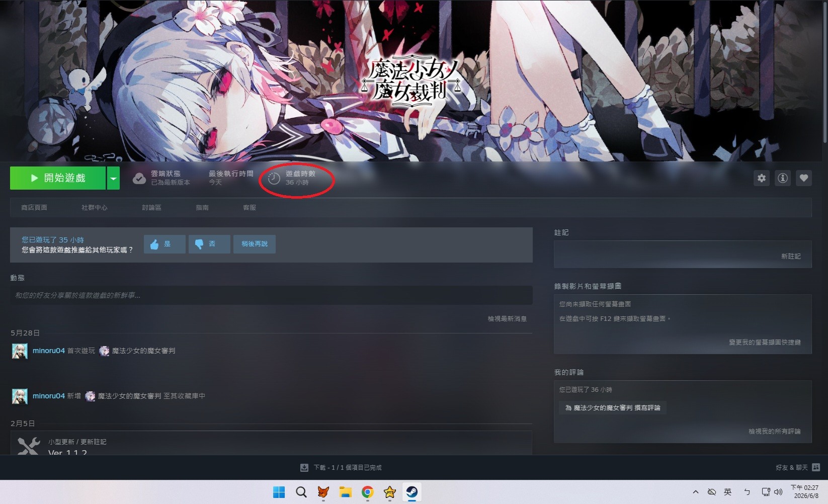The image size is (828, 504).
Task: Expand the system tray hidden icons chevron
Action: (x=695, y=492)
